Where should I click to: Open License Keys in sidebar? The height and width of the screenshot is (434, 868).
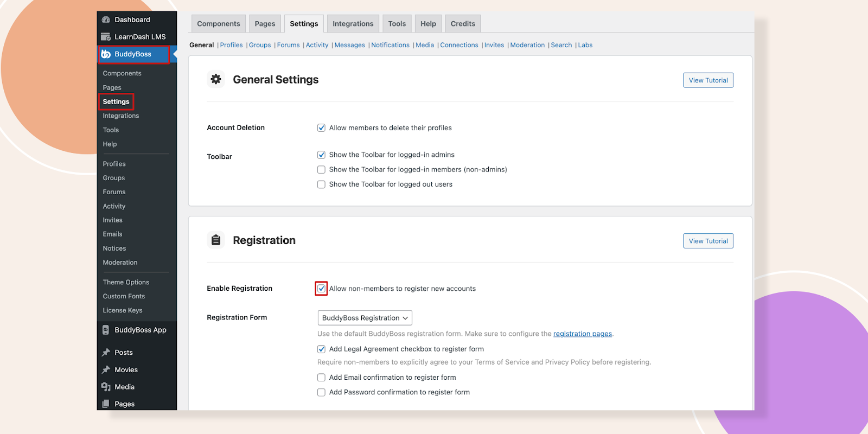coord(123,310)
